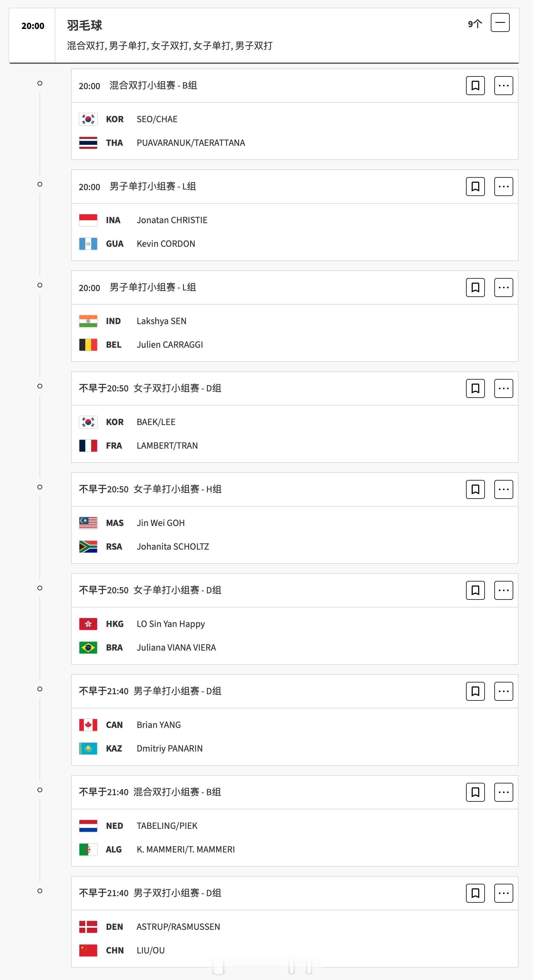Select the 羽毛球 sport heading
533x980 pixels.
(84, 25)
